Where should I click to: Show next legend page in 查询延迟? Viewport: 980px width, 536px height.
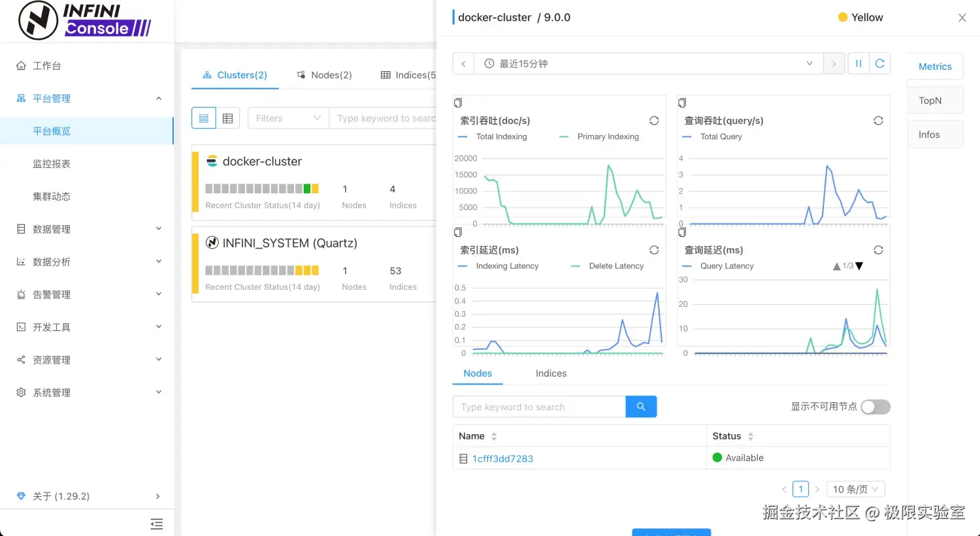pos(859,266)
